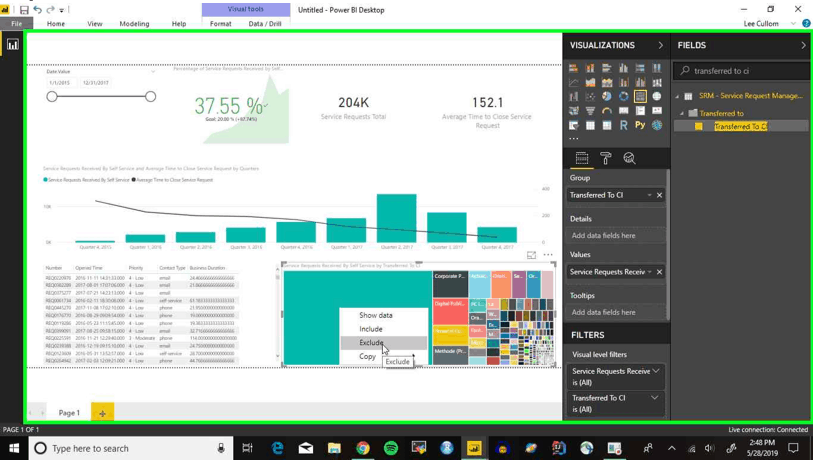
Task: Open Transferred To CI Group field dropdown
Action: coord(649,195)
